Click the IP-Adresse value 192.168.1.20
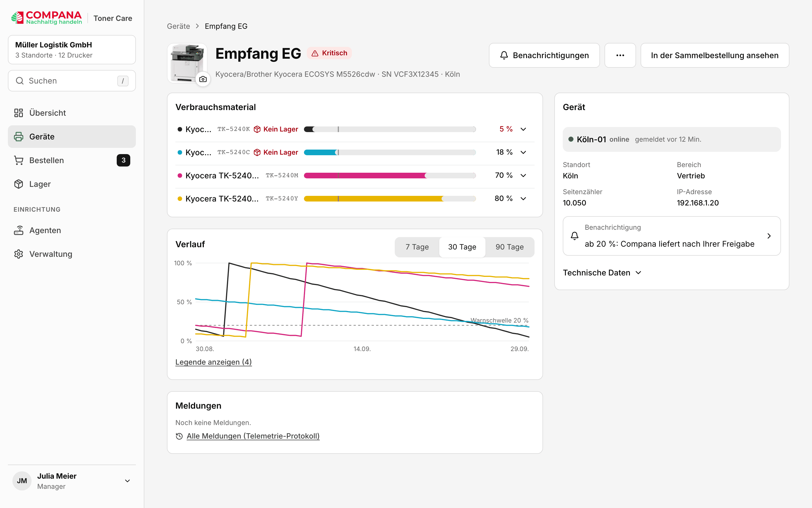This screenshot has height=508, width=812. [698, 203]
